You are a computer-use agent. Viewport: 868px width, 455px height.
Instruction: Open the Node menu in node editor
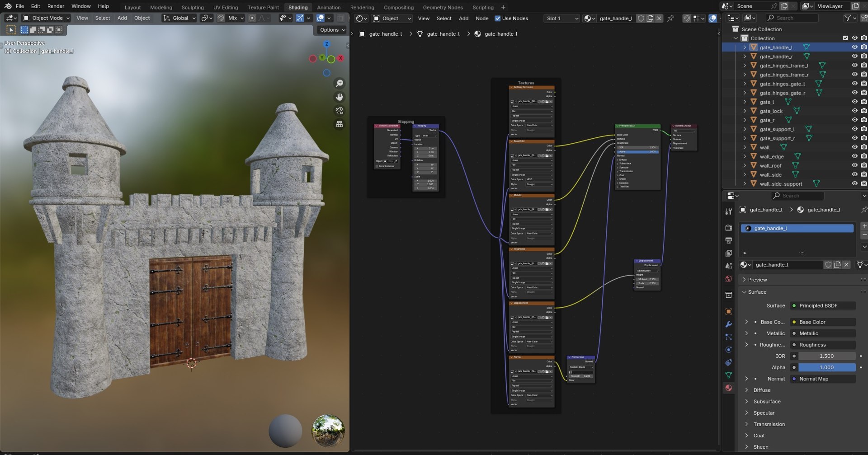[482, 19]
